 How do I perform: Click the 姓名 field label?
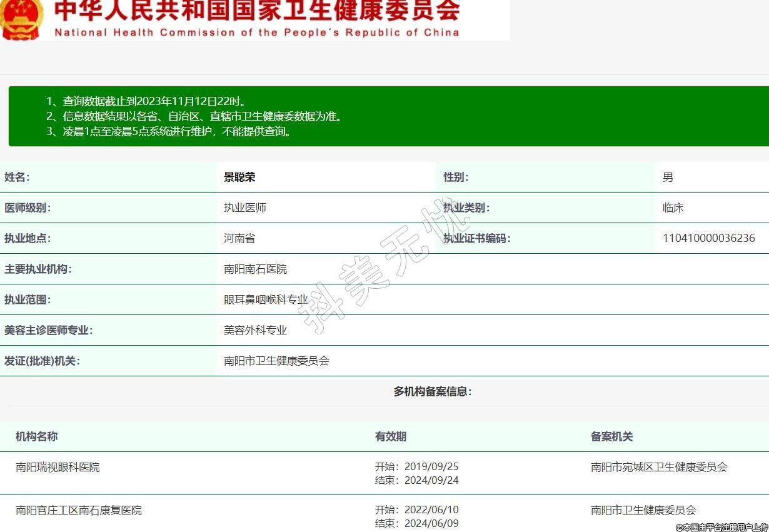[x=18, y=177]
